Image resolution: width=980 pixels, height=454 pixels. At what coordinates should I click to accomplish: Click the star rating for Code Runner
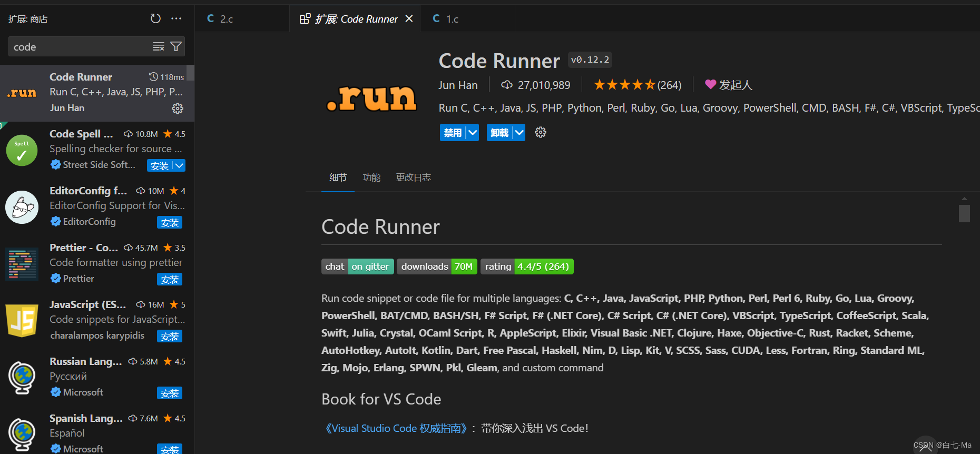click(x=624, y=85)
